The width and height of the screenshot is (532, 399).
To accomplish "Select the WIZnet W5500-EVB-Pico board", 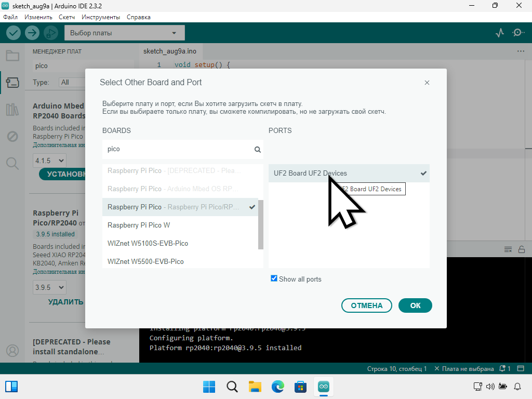I will [180, 262].
